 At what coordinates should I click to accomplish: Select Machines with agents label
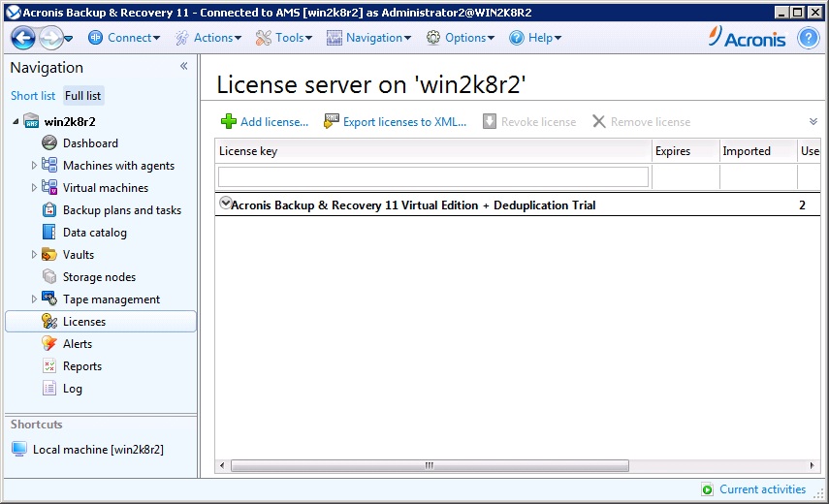tap(118, 166)
